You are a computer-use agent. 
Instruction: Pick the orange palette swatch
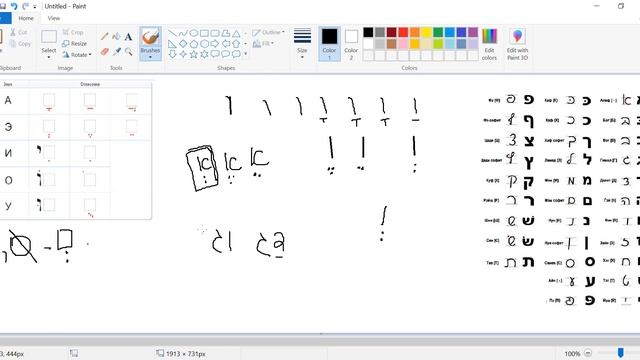click(x=415, y=32)
